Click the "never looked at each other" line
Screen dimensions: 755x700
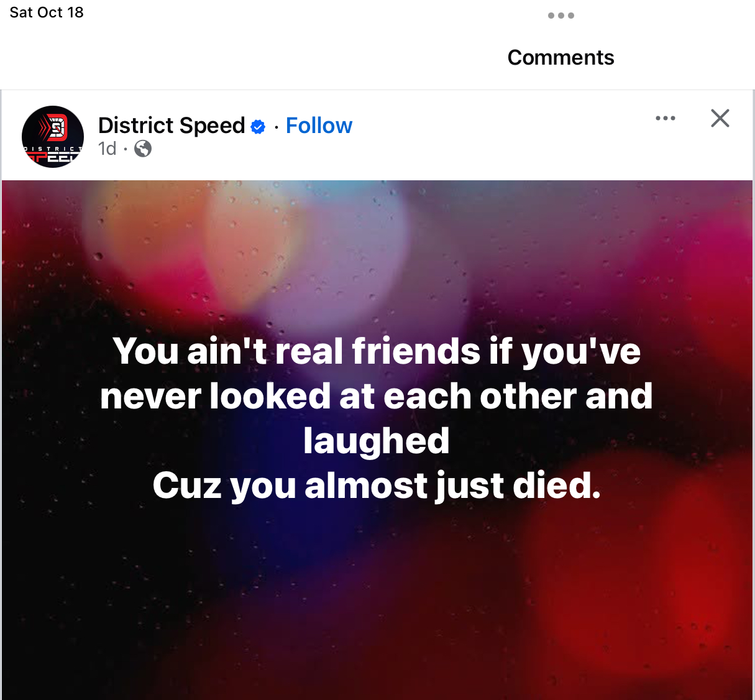tap(377, 396)
